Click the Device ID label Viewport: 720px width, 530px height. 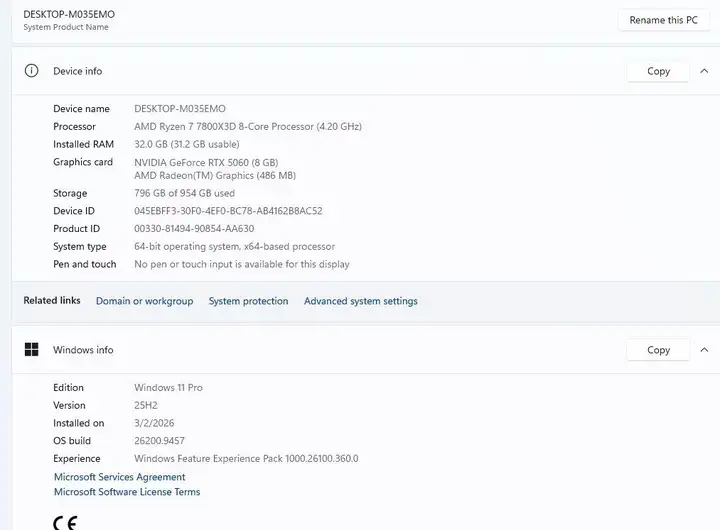(x=73, y=211)
